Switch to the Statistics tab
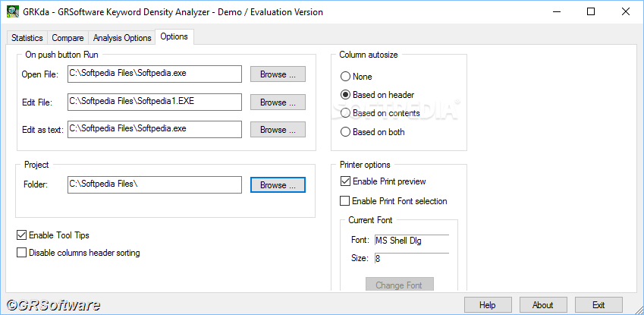 27,38
